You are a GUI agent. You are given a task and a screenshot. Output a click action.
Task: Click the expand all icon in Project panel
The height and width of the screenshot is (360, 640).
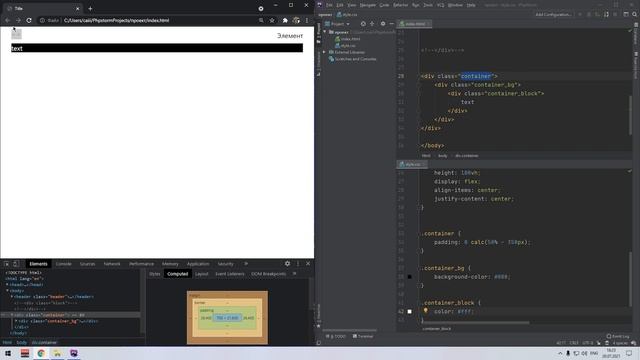point(372,24)
